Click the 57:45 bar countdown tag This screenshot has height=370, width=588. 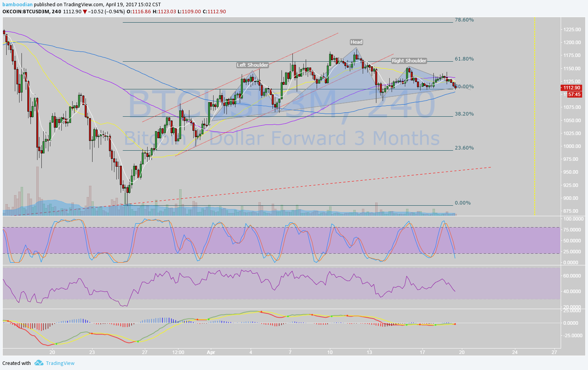(x=574, y=94)
